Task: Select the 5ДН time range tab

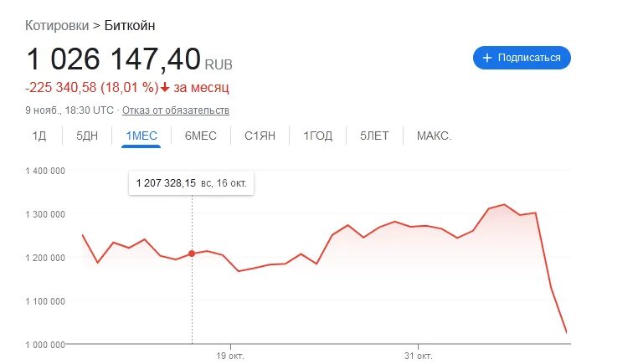Action: [x=87, y=136]
